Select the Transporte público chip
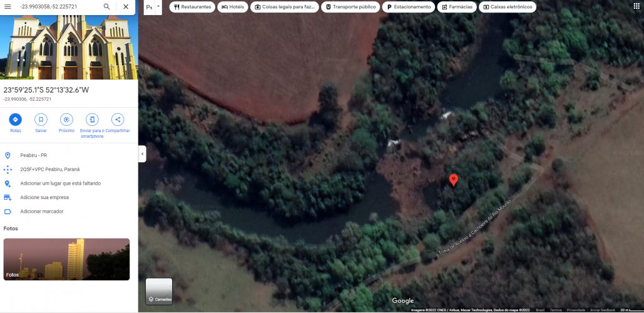The width and height of the screenshot is (644, 313). point(350,7)
